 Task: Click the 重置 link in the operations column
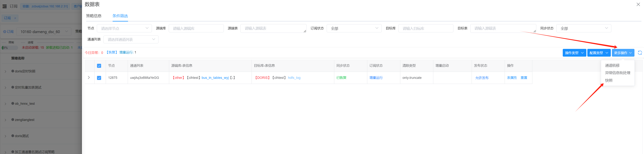point(524,78)
